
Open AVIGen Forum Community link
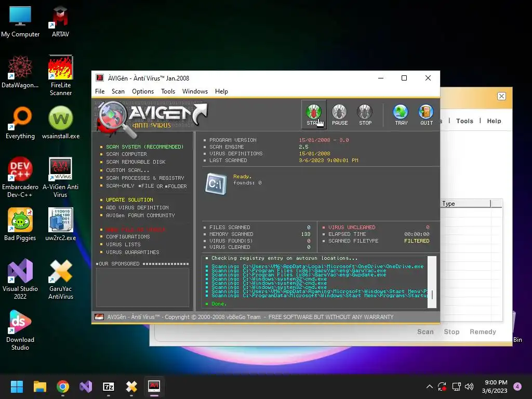pyautogui.click(x=140, y=215)
